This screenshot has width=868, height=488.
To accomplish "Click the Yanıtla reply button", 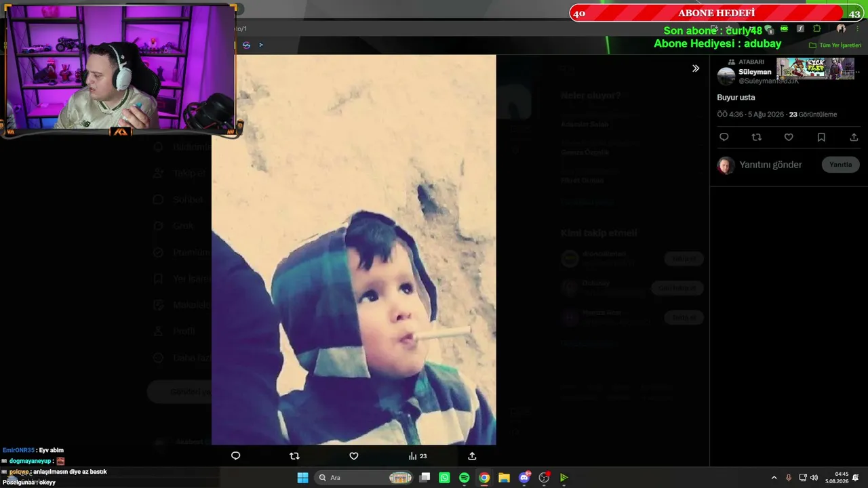I will [841, 165].
